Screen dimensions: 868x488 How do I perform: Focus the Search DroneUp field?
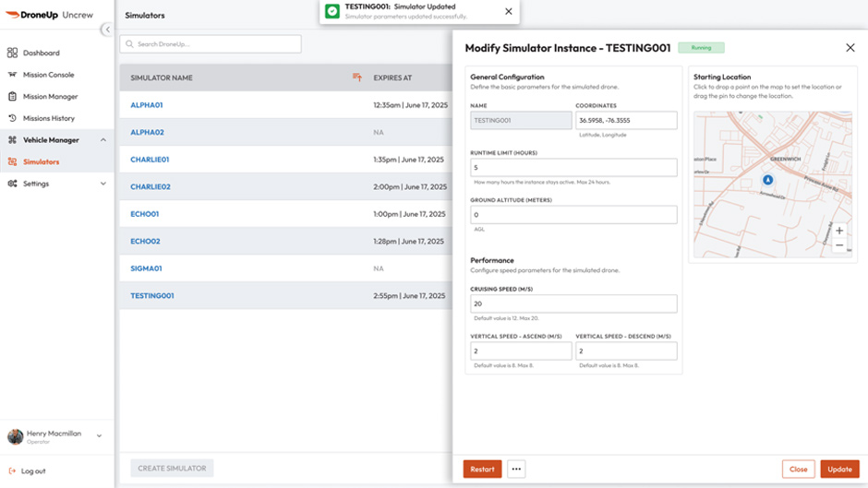point(211,43)
